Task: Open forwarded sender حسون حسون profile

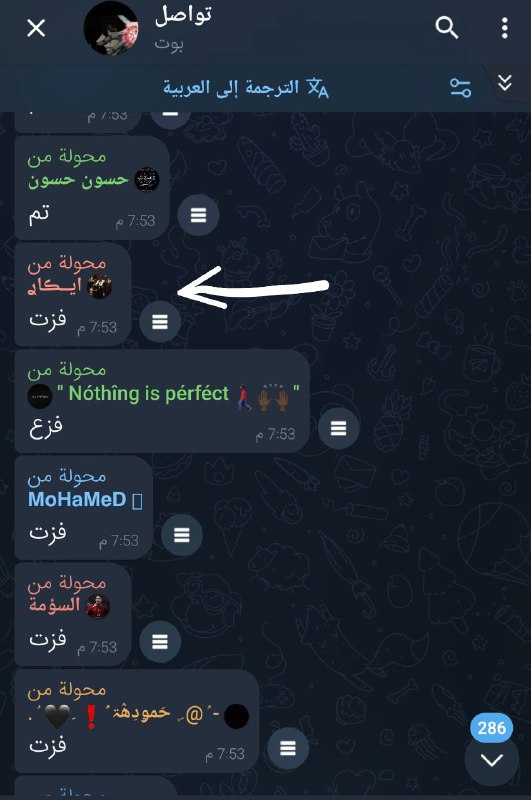Action: pyautogui.click(x=78, y=180)
